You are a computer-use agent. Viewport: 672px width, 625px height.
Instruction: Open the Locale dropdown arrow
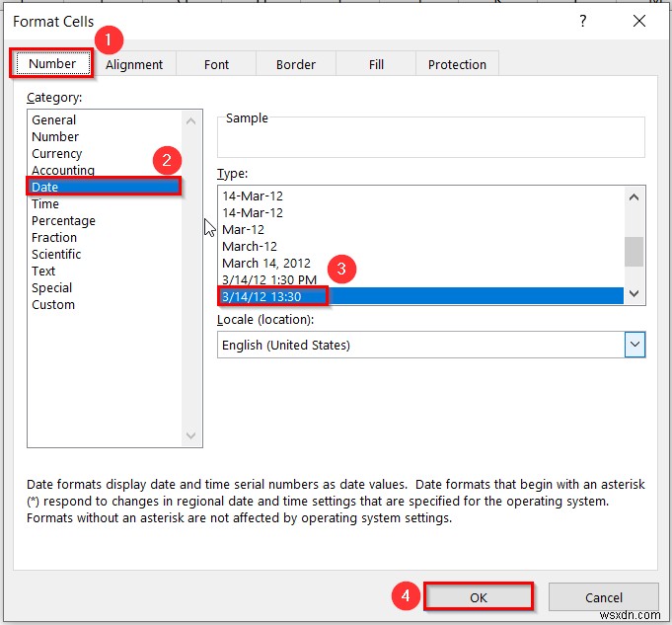(x=635, y=344)
